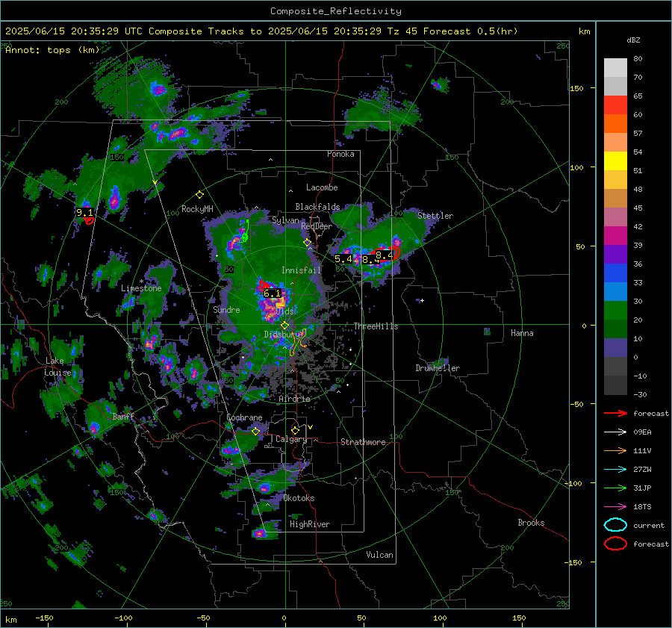The height and width of the screenshot is (628, 672).
Task: Click the Limestone label
Action: 141,288
